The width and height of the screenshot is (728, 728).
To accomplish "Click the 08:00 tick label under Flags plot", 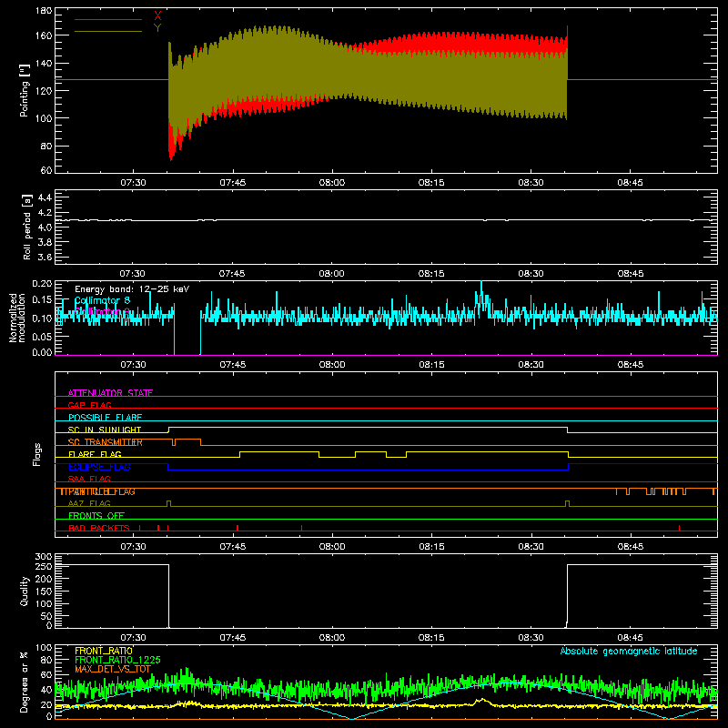I will click(x=332, y=547).
